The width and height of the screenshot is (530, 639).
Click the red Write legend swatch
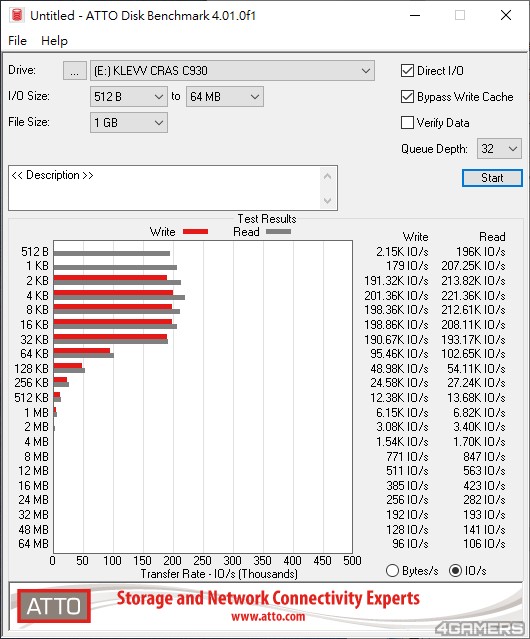[x=196, y=231]
